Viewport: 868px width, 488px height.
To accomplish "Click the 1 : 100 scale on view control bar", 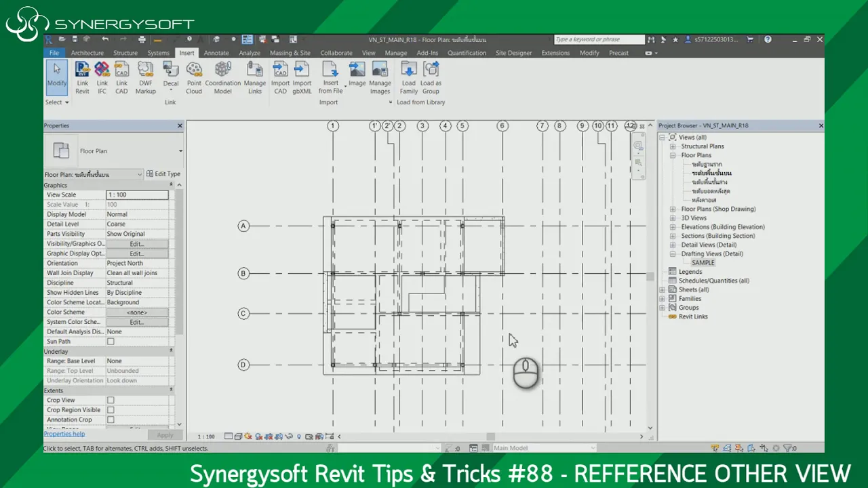I will point(205,436).
